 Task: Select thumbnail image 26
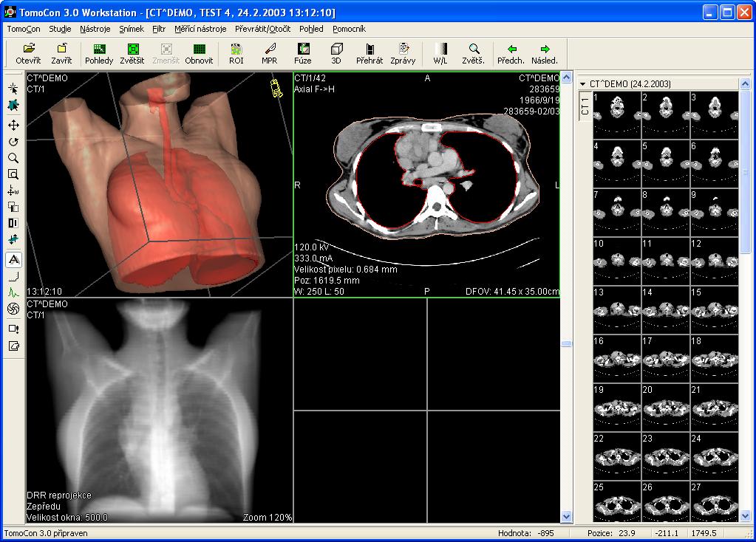666,501
